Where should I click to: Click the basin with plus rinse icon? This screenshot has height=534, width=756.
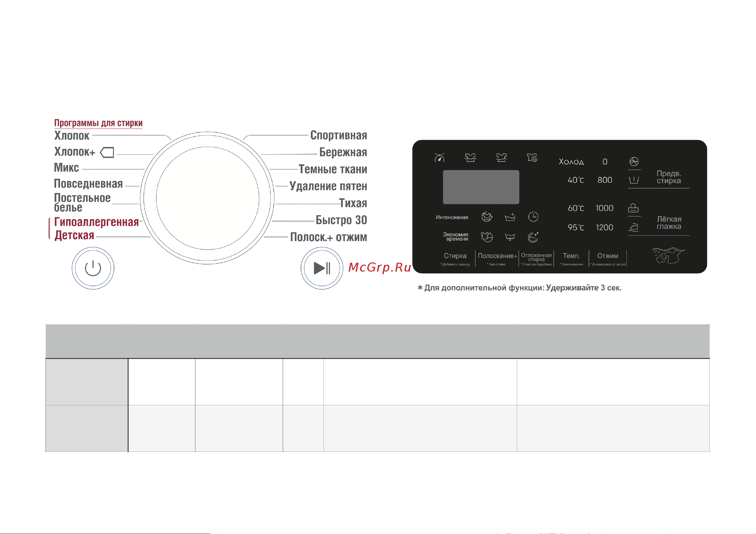tap(510, 217)
